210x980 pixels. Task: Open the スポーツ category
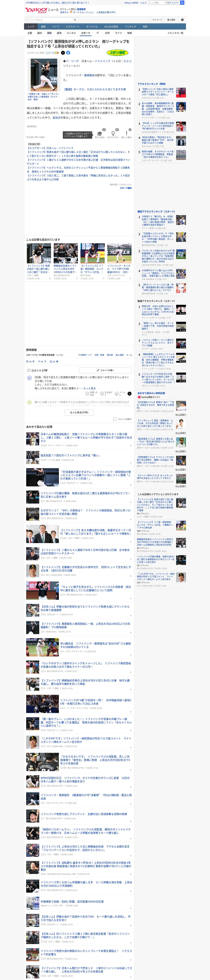(x=86, y=33)
